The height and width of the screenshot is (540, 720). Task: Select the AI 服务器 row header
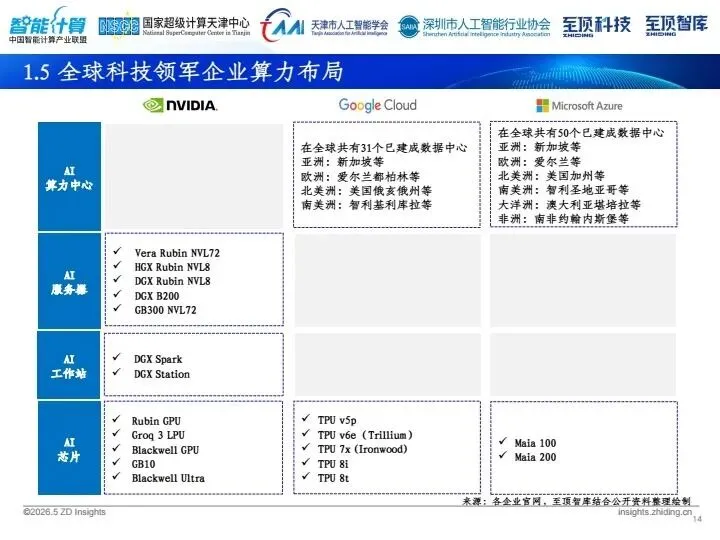click(69, 281)
